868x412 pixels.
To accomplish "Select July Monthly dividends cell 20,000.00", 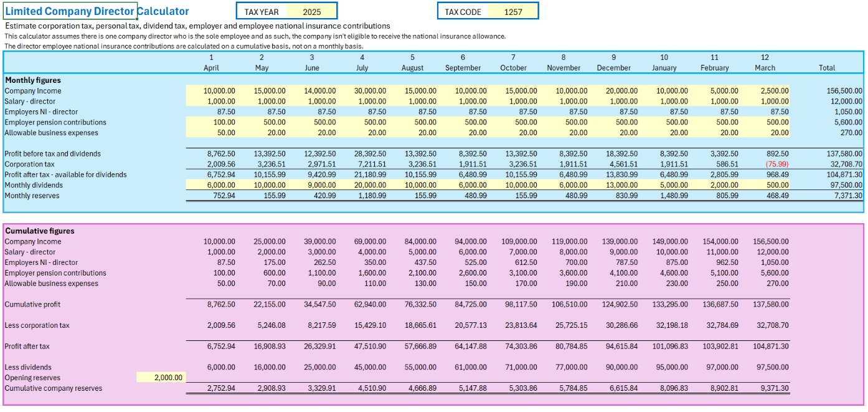I will point(362,185).
